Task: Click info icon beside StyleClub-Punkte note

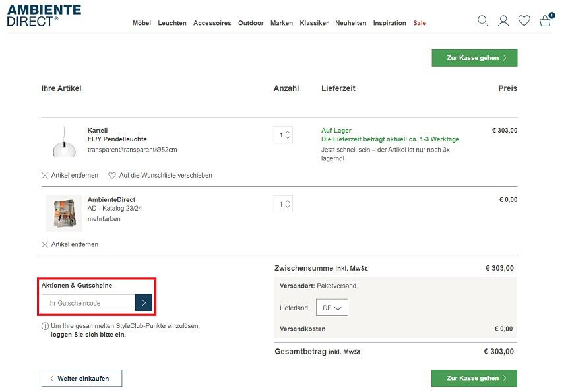Action: (x=45, y=326)
